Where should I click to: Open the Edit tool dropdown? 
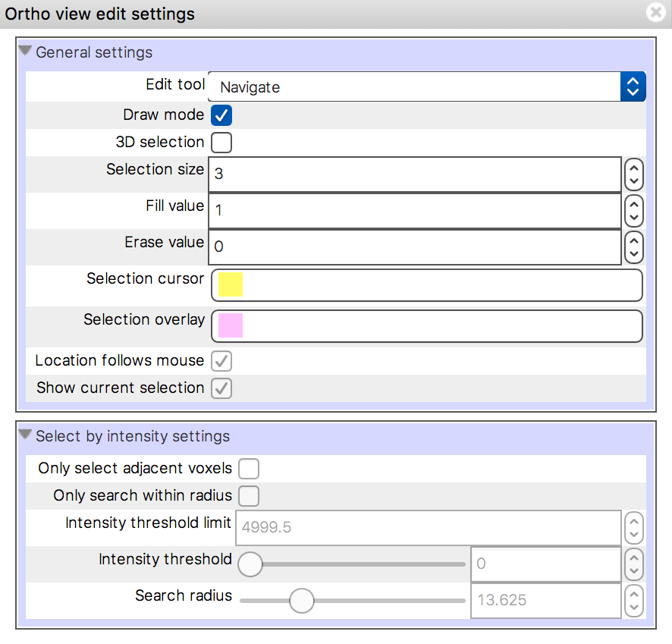pos(633,86)
